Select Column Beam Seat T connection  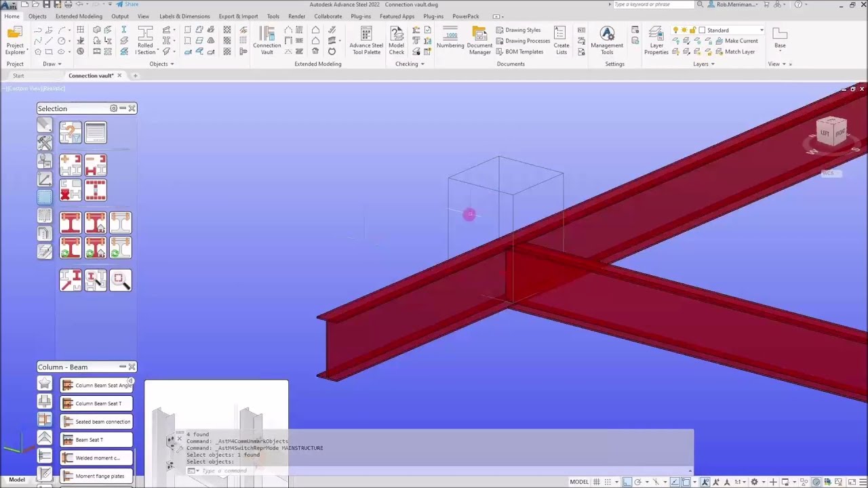tap(96, 403)
